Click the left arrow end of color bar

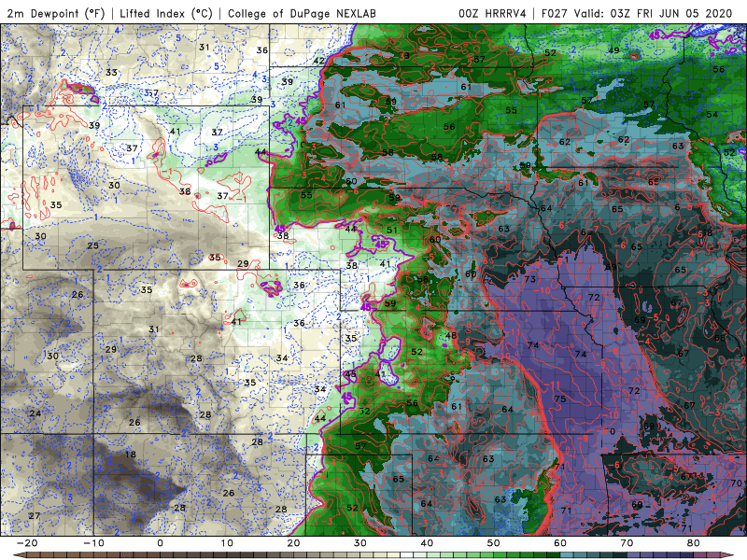click(x=19, y=555)
